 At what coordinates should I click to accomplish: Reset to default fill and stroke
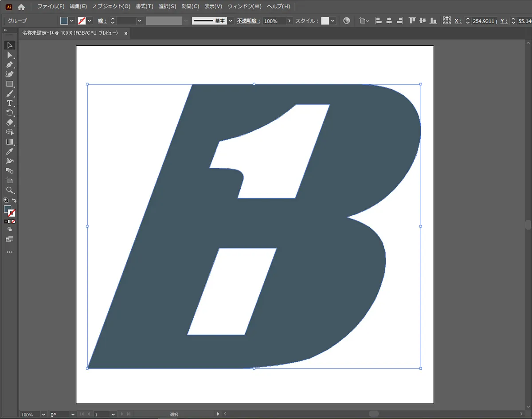[x=6, y=201]
